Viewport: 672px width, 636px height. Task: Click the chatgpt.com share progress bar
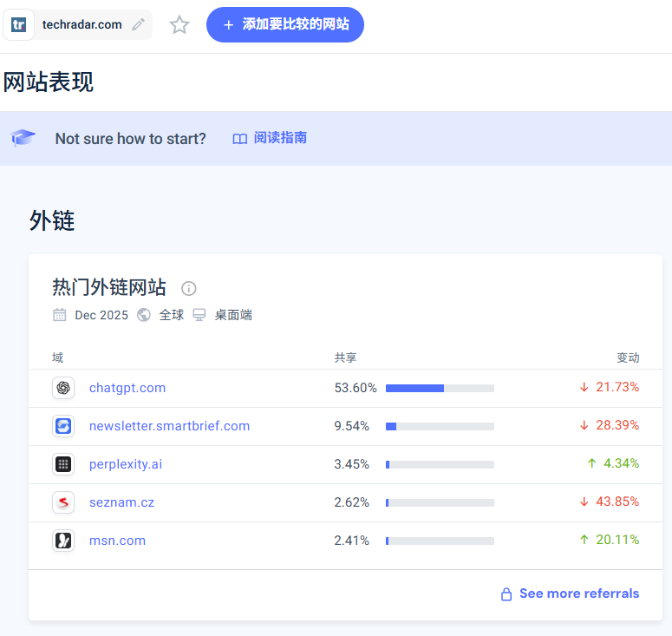(x=440, y=388)
